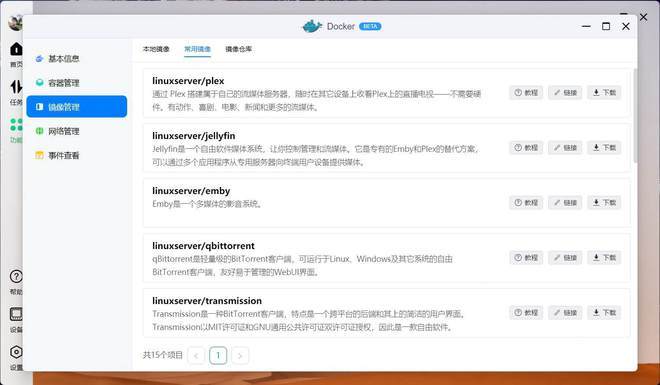660x385 pixels.
Task: Open the 教程 tutorial for linuxserver/qbittorrent
Action: 526,258
